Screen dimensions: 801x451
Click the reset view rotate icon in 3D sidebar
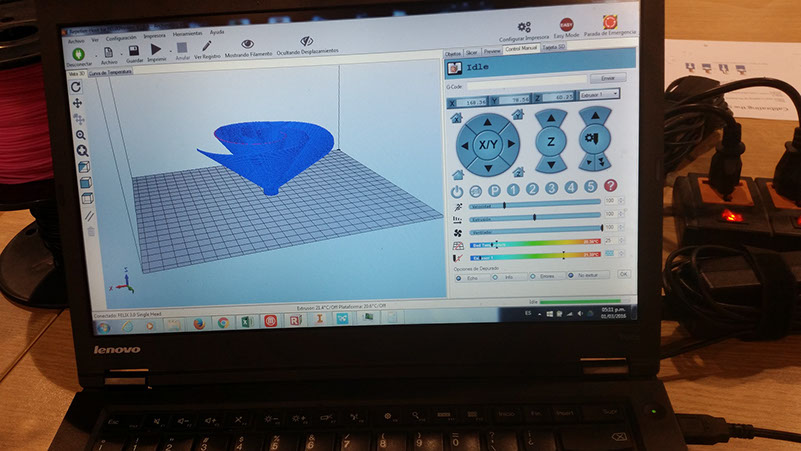pos(76,87)
